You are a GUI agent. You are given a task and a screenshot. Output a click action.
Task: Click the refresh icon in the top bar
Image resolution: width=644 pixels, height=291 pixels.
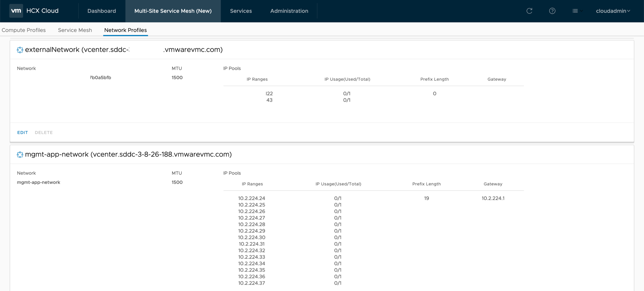click(x=529, y=11)
